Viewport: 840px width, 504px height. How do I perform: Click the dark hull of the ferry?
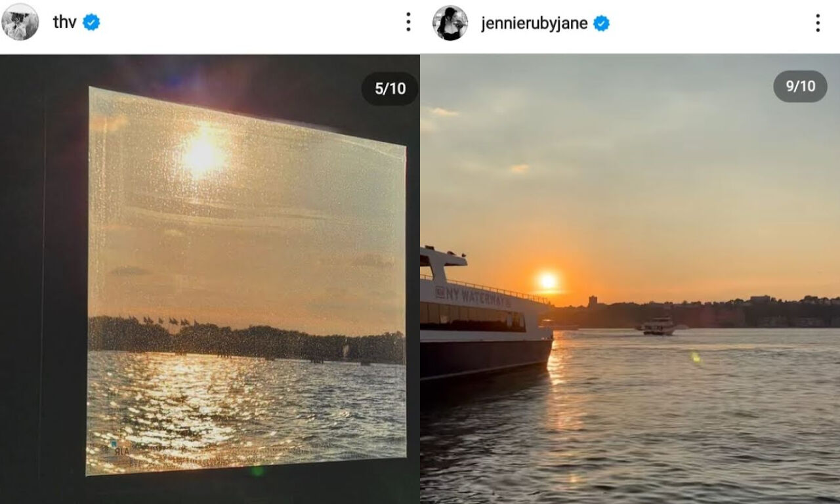coord(486,358)
